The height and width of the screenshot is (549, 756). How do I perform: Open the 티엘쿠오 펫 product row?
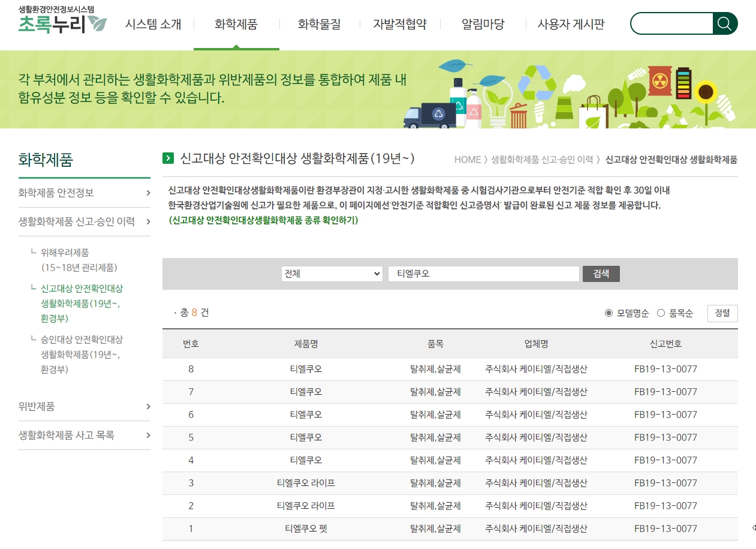pos(306,529)
